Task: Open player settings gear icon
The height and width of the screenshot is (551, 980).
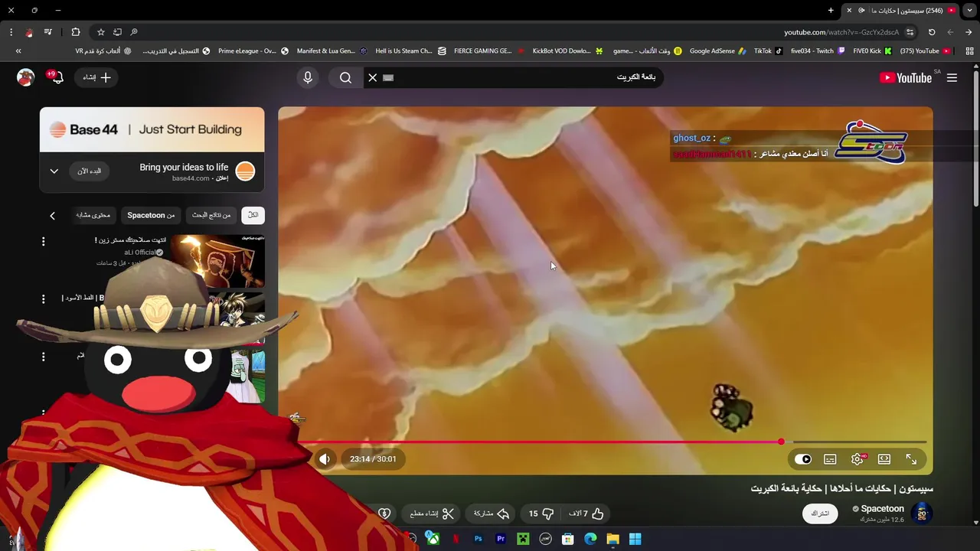Action: pyautogui.click(x=857, y=459)
